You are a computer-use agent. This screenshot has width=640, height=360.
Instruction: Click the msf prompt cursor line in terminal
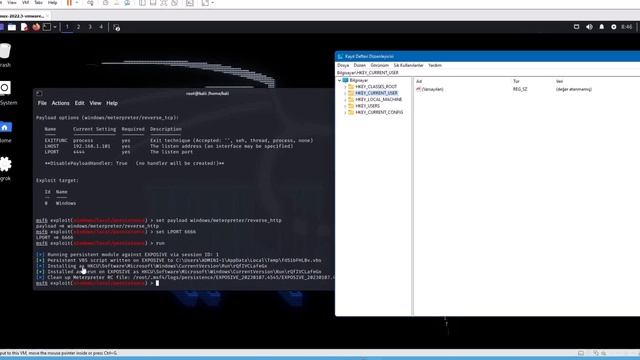[x=97, y=283]
